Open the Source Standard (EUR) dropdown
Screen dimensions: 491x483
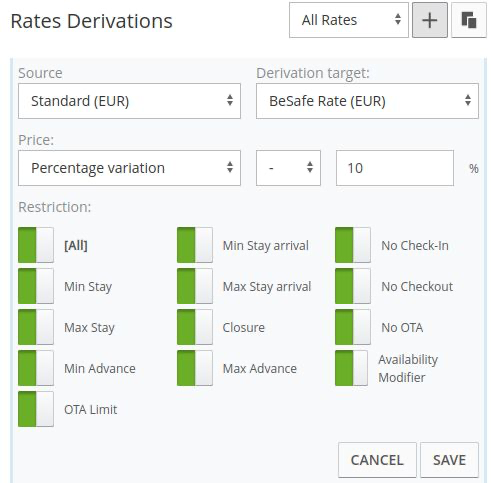(129, 101)
